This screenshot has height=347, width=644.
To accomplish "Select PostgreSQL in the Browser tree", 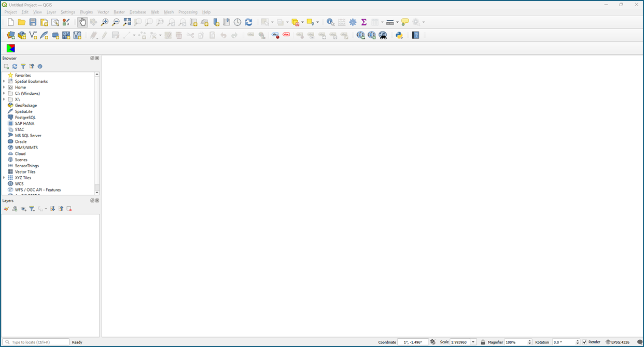I will 25,118.
